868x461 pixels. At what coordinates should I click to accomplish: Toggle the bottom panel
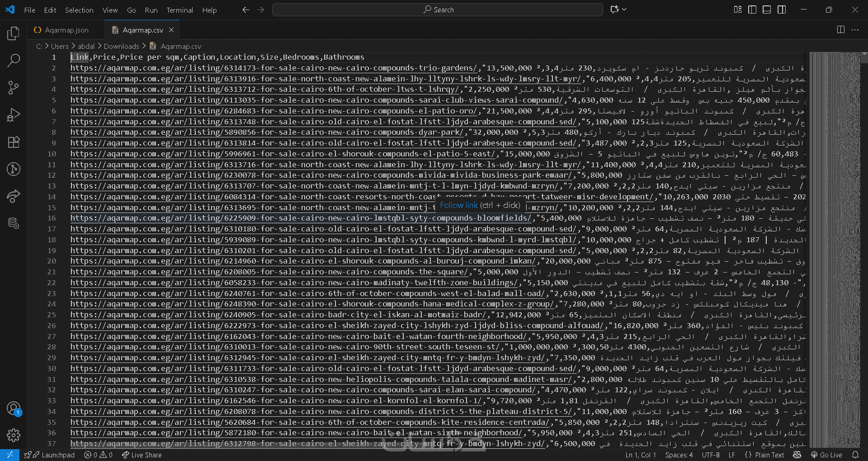[767, 9]
